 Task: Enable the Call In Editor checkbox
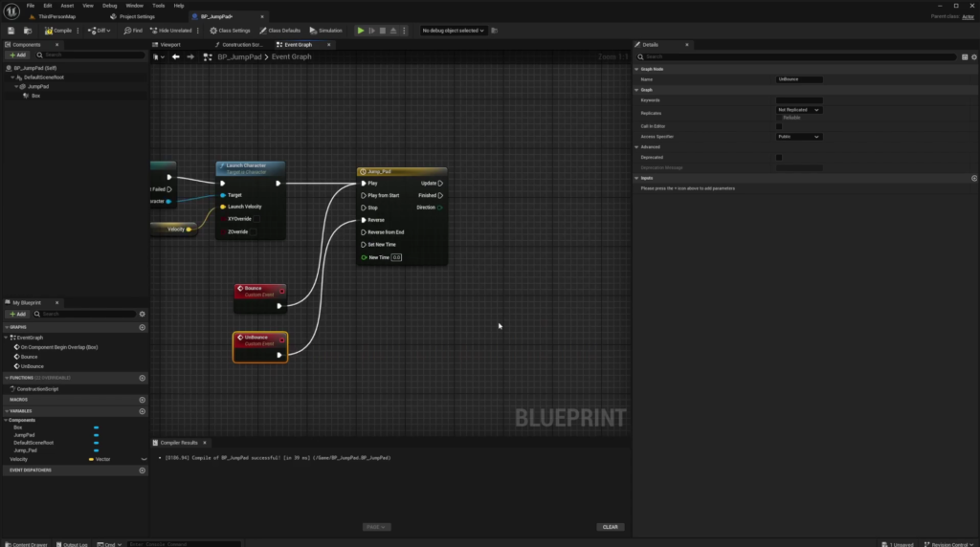pos(779,126)
